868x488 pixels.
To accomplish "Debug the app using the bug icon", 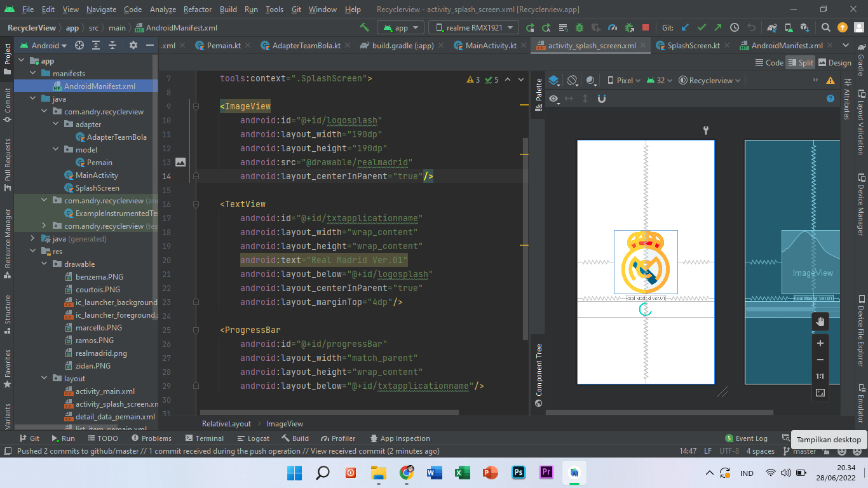I will 578,27.
